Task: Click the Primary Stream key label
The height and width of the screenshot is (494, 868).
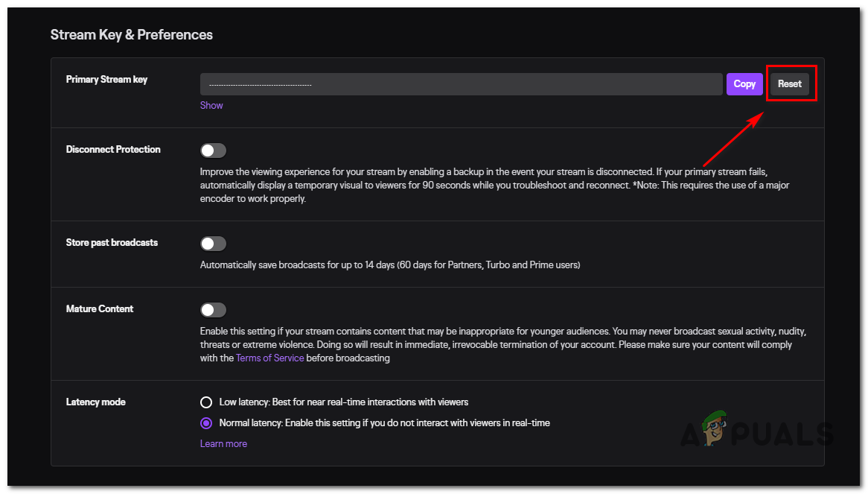Action: (x=106, y=80)
